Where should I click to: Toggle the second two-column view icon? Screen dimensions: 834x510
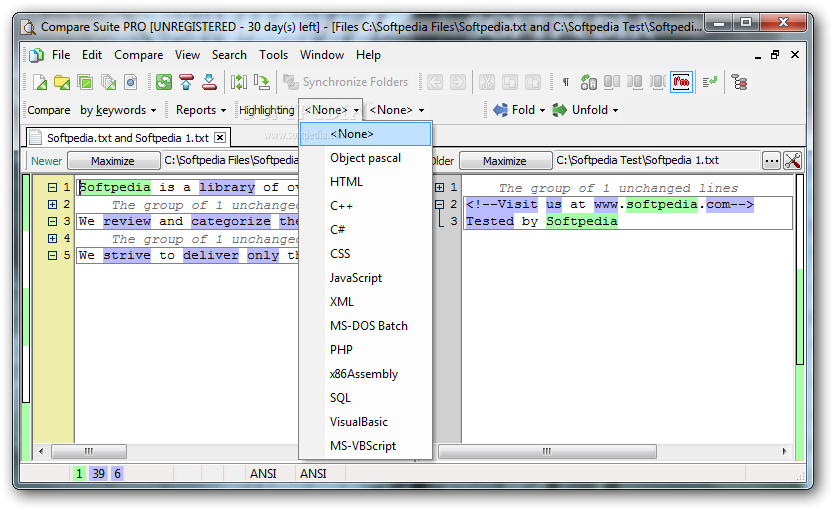634,82
